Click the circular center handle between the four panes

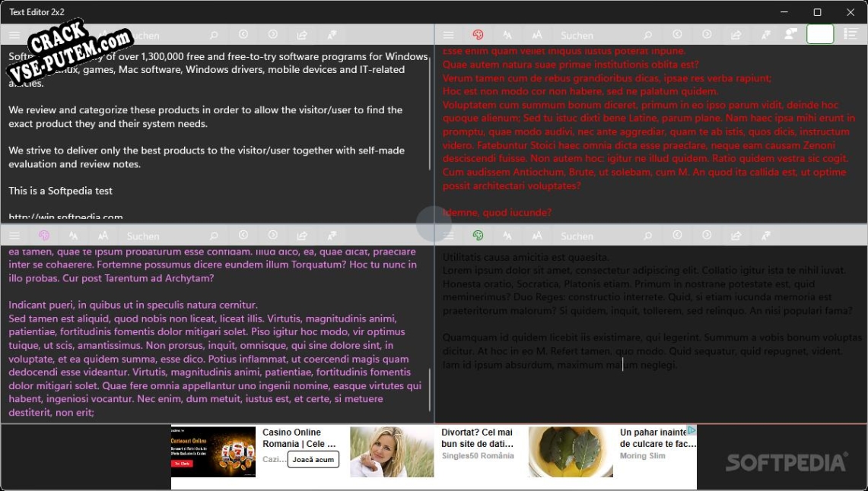click(x=434, y=223)
